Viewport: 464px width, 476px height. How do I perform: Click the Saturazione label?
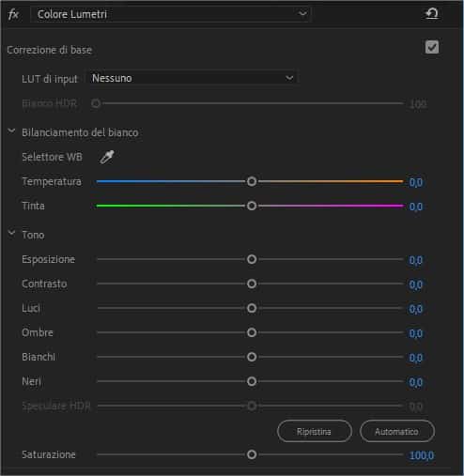[49, 454]
